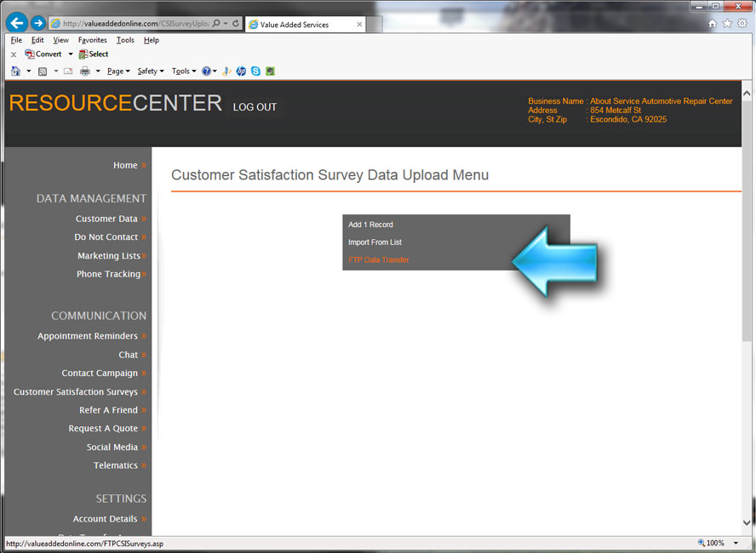756x553 pixels.
Task: Click the HP icon in command bar
Action: [x=242, y=71]
